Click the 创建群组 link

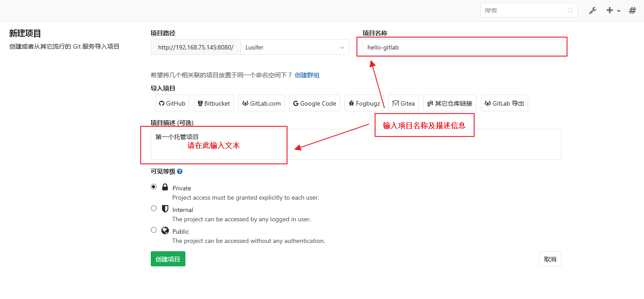coord(307,75)
